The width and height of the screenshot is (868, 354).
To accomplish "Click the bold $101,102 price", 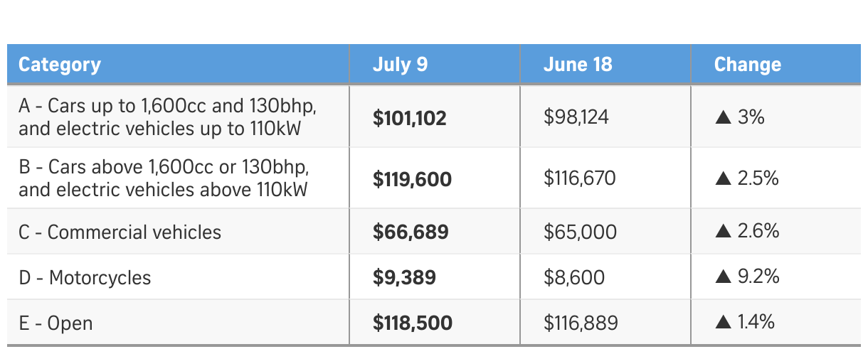I will coord(410,118).
